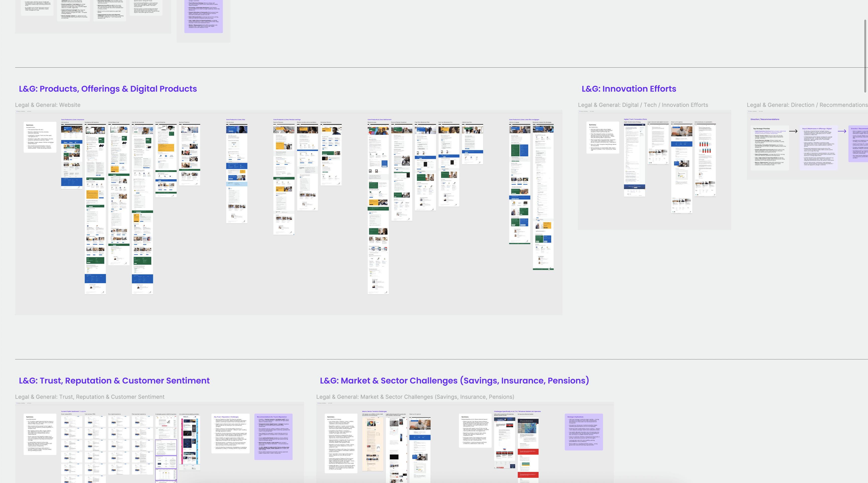Click 'Legal & General: Website' frame label
The width and height of the screenshot is (868, 483).
click(47, 105)
